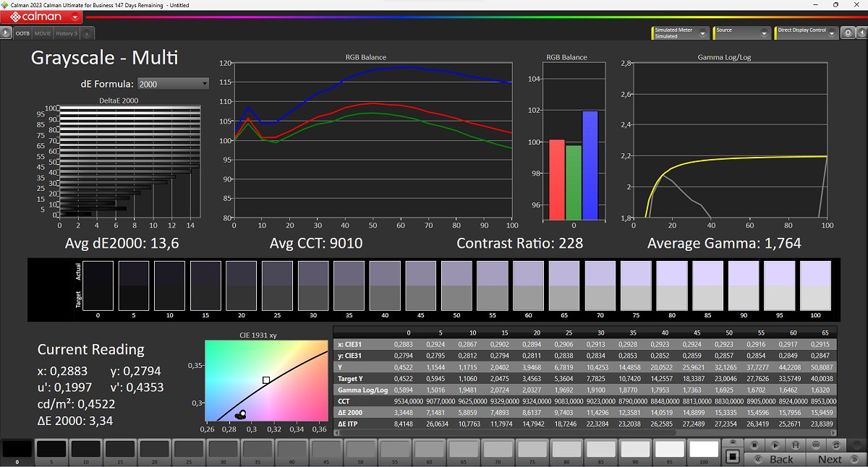Select the 100 percent white pattern swatch
This screenshot has width=868, height=467.
pos(705,450)
